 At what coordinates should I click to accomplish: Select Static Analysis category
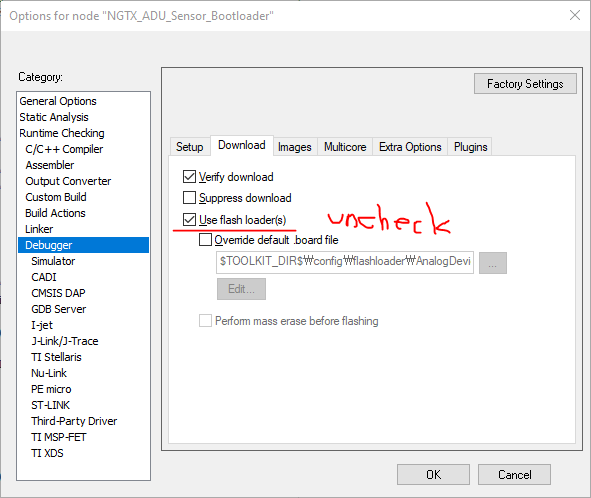(x=83, y=117)
